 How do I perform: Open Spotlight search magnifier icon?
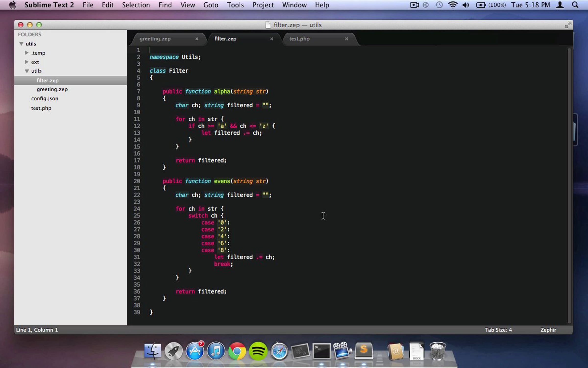point(575,5)
